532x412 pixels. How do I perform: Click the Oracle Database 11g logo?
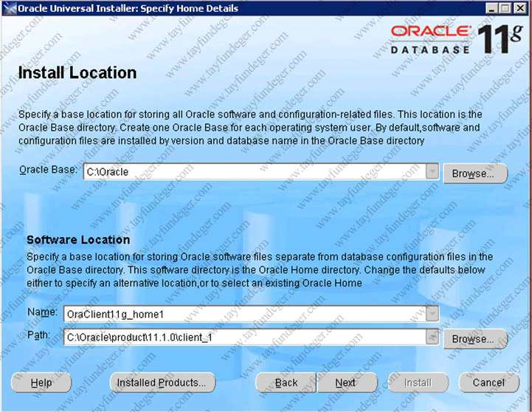tap(456, 39)
